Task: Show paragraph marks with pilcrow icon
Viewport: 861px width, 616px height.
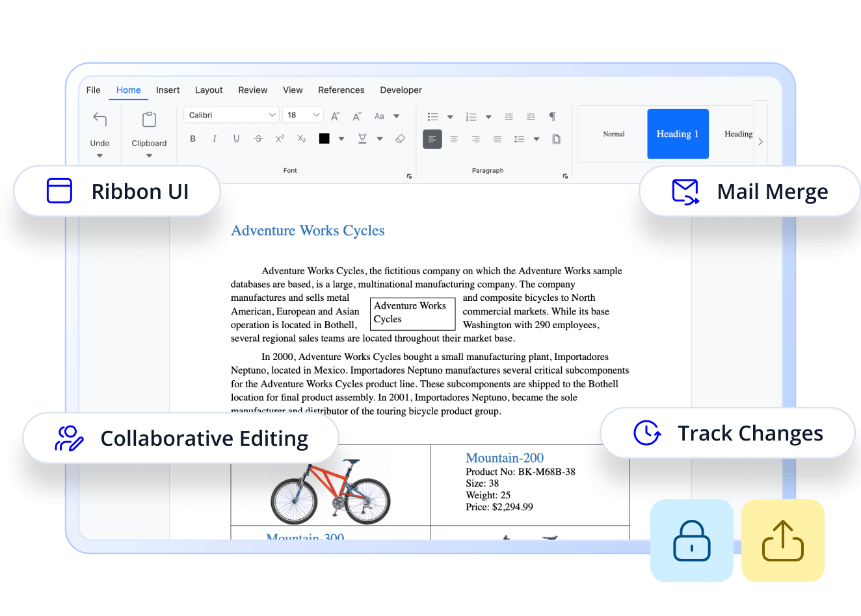Action: click(552, 116)
